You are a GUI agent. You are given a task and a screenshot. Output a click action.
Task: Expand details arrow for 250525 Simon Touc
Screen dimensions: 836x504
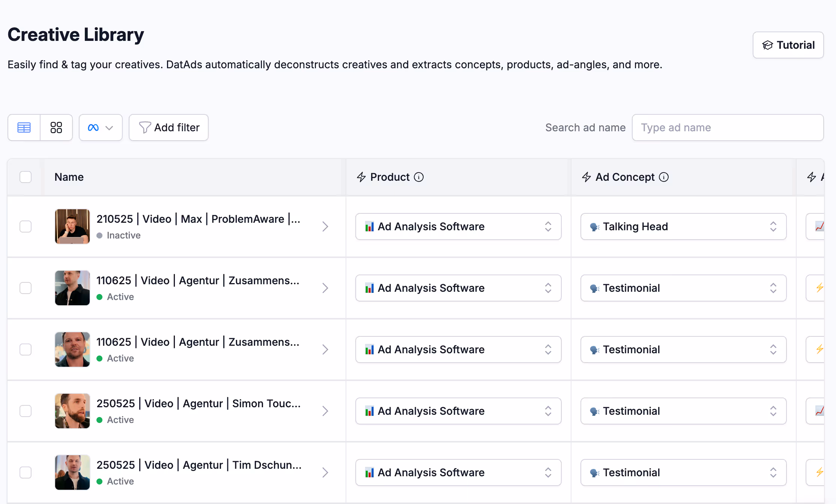[x=325, y=411]
